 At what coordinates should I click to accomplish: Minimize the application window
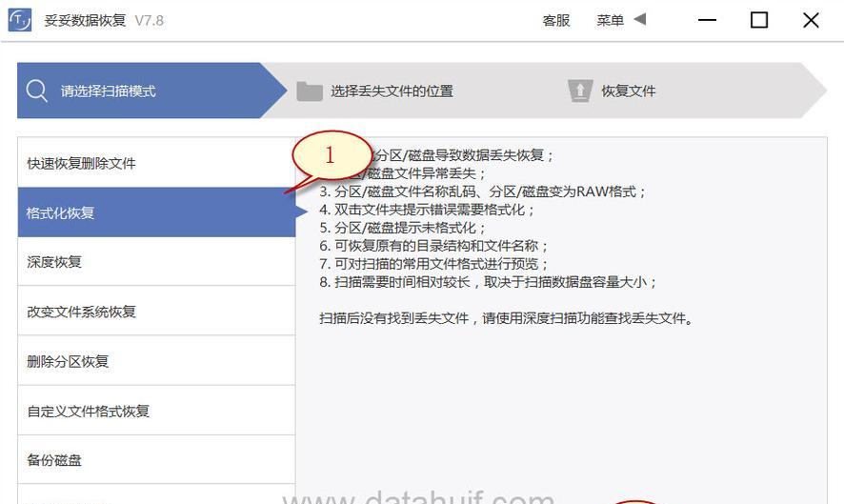(707, 20)
